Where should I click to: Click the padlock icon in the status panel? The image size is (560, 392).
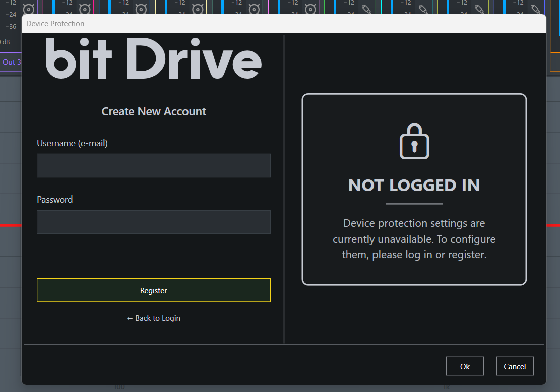[414, 141]
